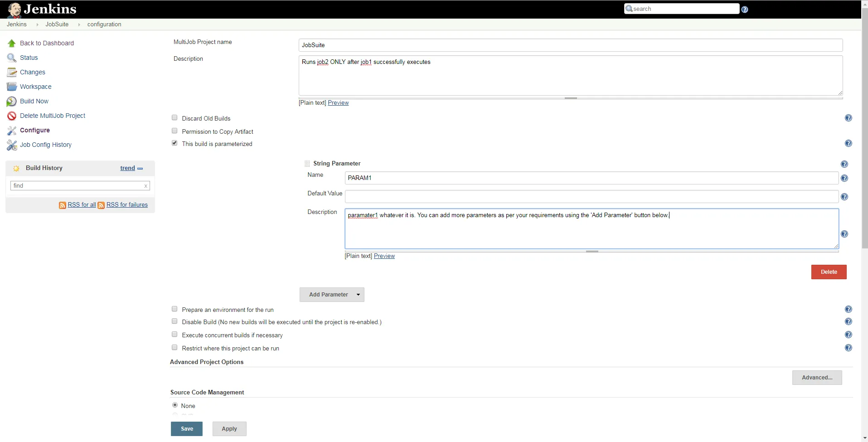
Task: Check Restrict where this project can be run
Action: (x=175, y=348)
